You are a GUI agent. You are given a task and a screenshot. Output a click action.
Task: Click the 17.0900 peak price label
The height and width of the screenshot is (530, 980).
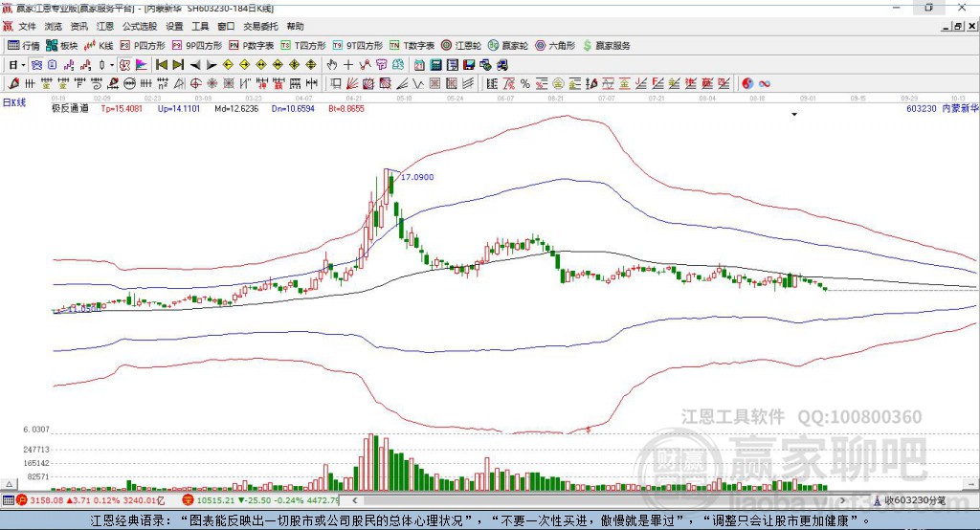[417, 177]
